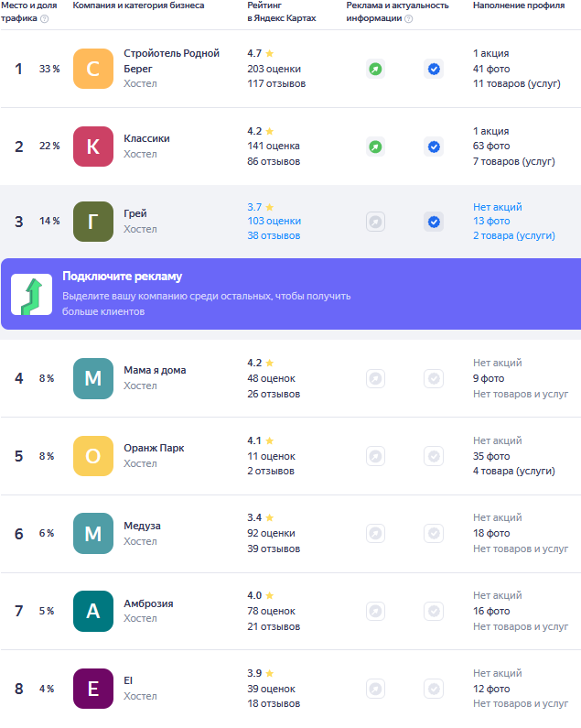
Task: Click the green arrow icon in ad banner
Action: [x=31, y=294]
